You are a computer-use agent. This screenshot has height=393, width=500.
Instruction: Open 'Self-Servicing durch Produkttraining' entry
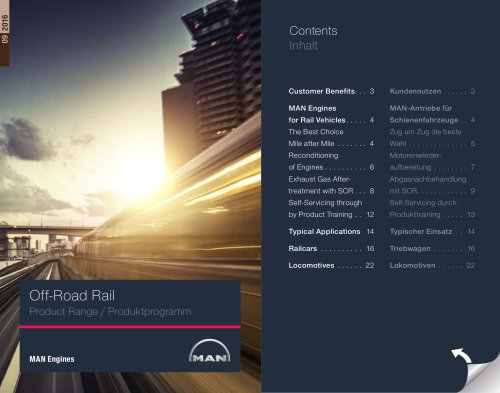432,209
